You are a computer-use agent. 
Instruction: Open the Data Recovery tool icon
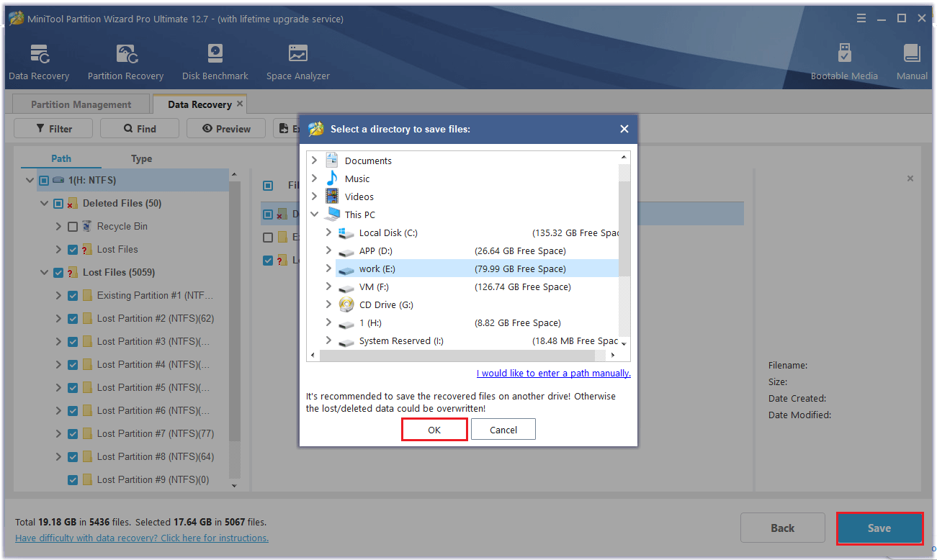39,54
